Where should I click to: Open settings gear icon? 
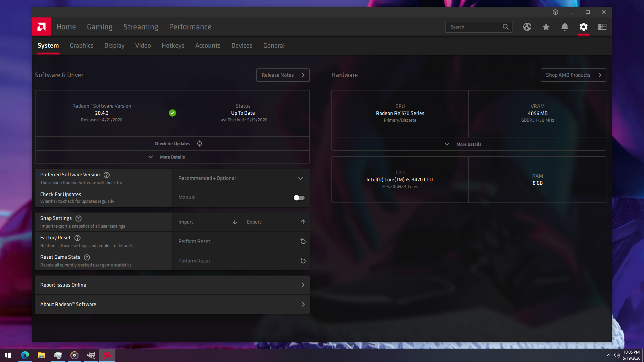pyautogui.click(x=584, y=27)
